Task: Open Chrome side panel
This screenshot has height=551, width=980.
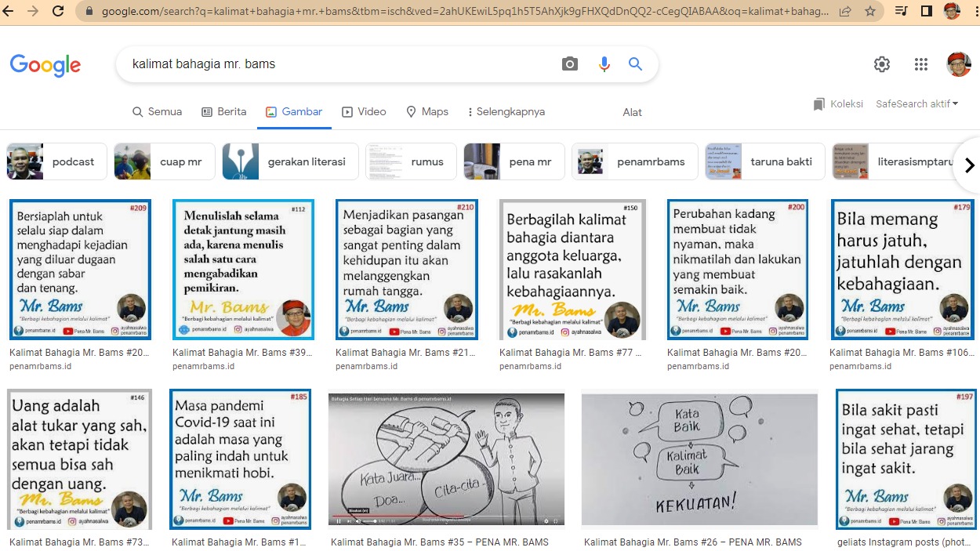Action: click(x=926, y=12)
